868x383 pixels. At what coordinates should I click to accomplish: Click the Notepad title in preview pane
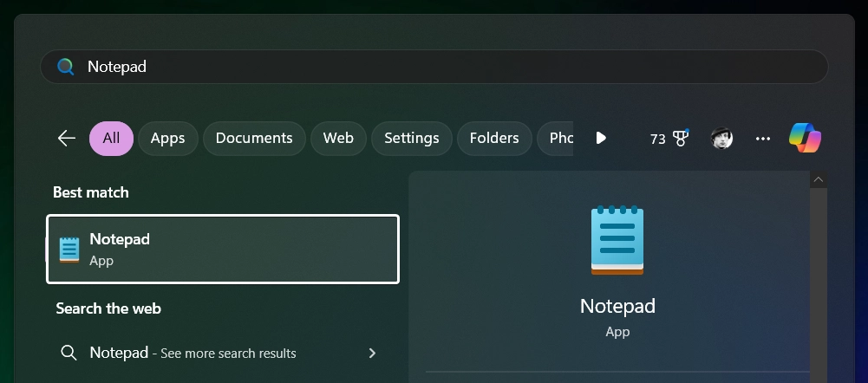(x=617, y=306)
